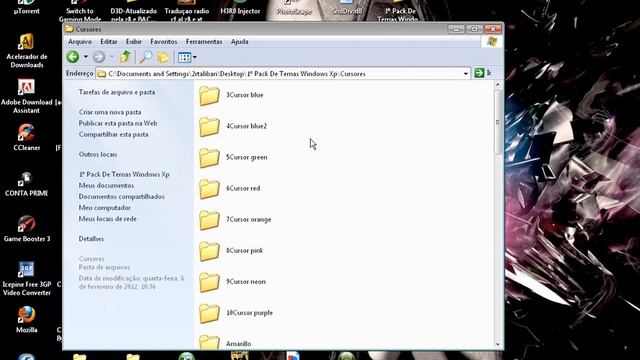Open the address bar dropdown
Viewport: 640px width, 360px height.
465,74
